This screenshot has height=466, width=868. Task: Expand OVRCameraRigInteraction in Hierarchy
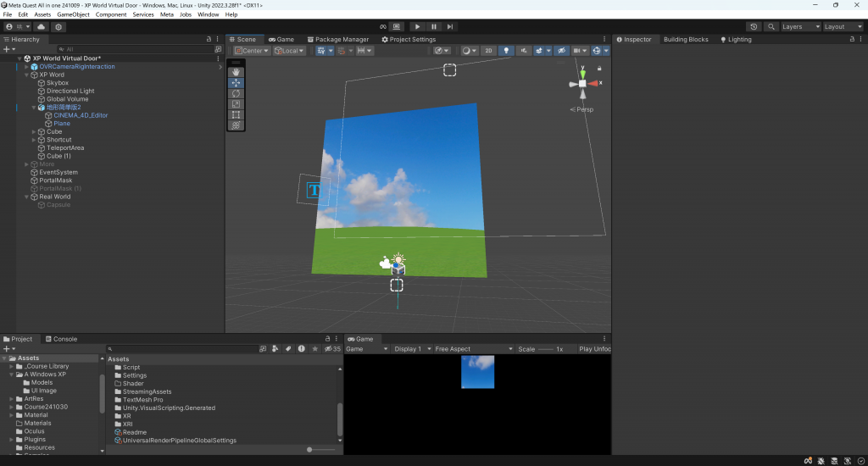tap(26, 66)
